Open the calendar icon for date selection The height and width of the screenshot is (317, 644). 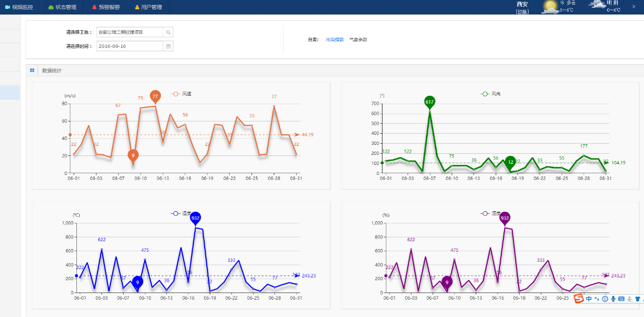click(168, 46)
